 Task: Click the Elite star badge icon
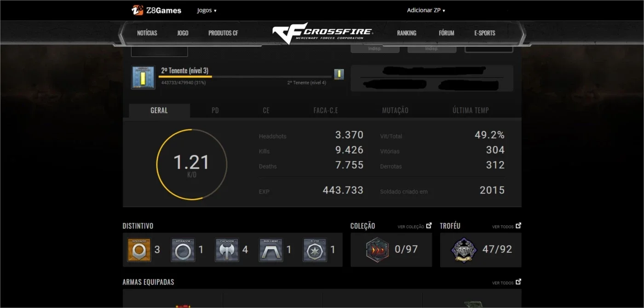[315, 250]
